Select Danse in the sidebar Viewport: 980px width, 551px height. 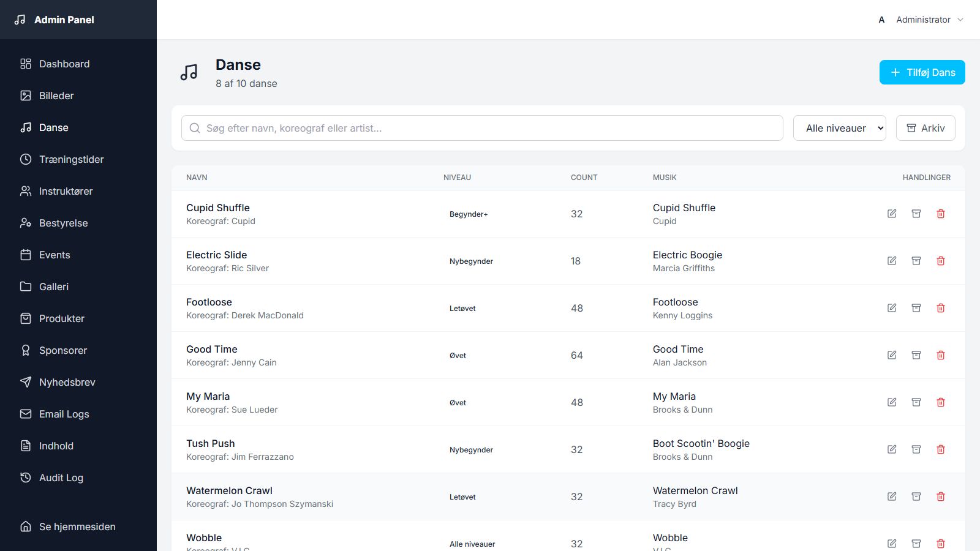(78, 127)
